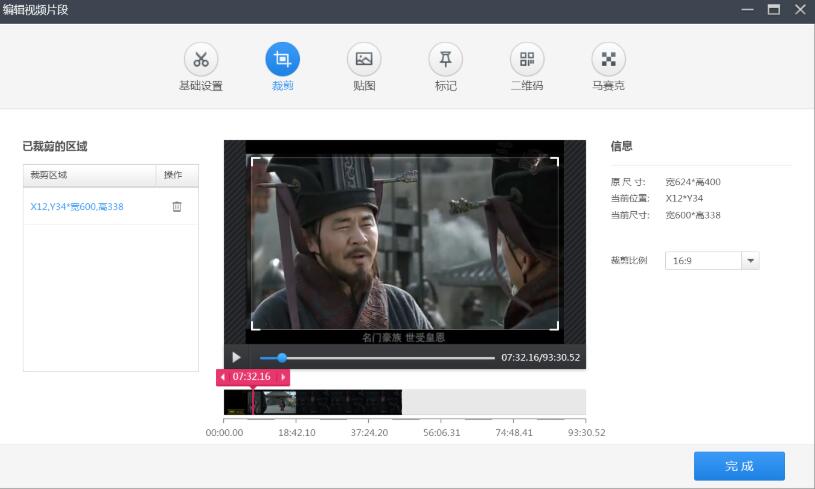Click the 信息 panel heading
This screenshot has height=489, width=815.
pyautogui.click(x=621, y=146)
